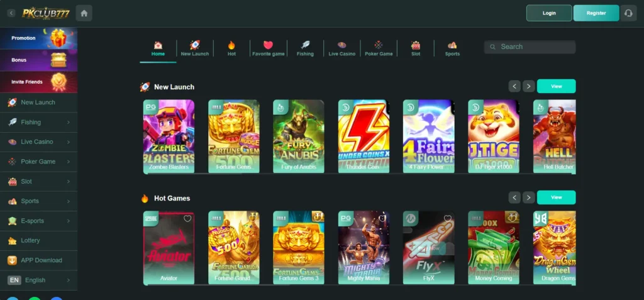Open the Hell Butcher game card
644x300 pixels.
(x=555, y=136)
